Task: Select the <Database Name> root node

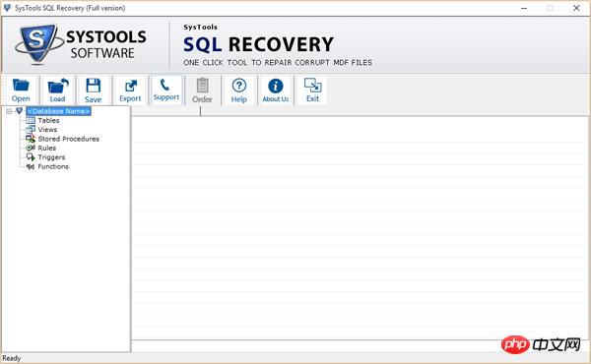Action: click(58, 111)
